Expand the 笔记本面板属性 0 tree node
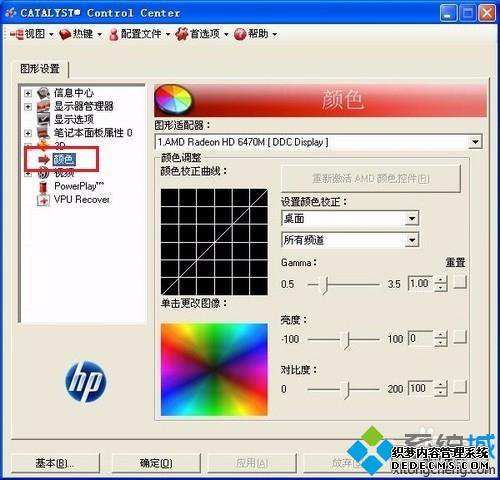This screenshot has width=500, height=480. pos(28,133)
